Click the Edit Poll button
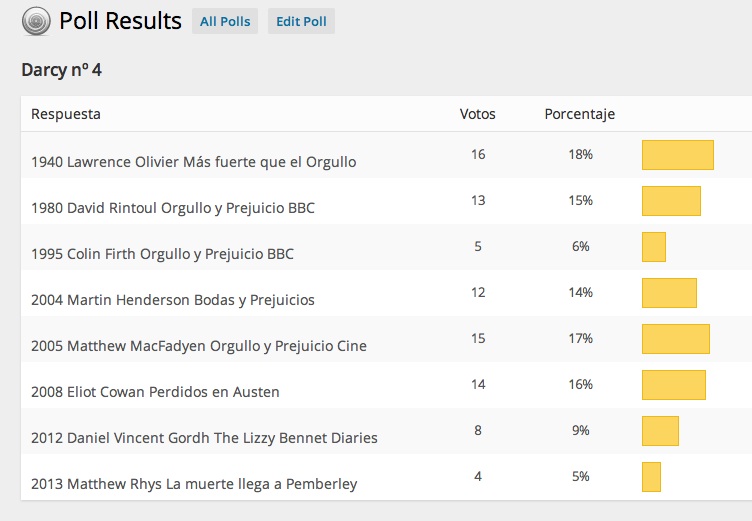The width and height of the screenshot is (752, 521). pos(301,21)
